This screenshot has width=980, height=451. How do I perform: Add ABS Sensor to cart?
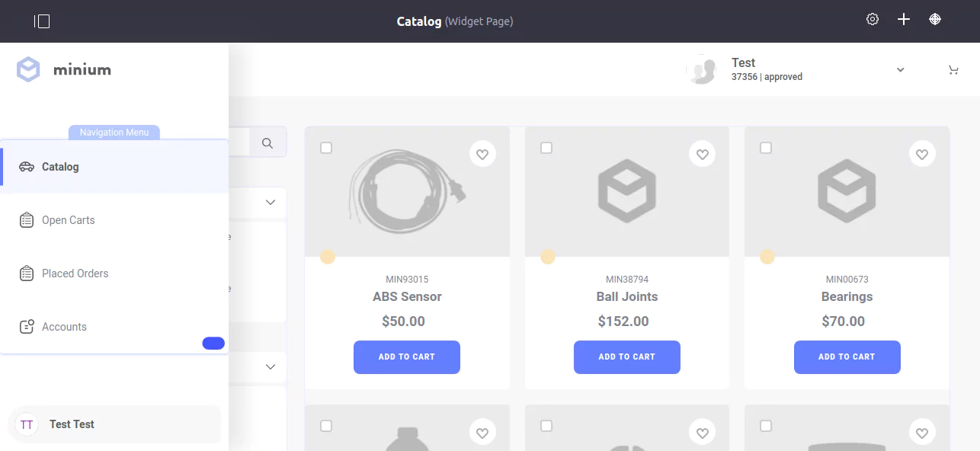pos(407,357)
